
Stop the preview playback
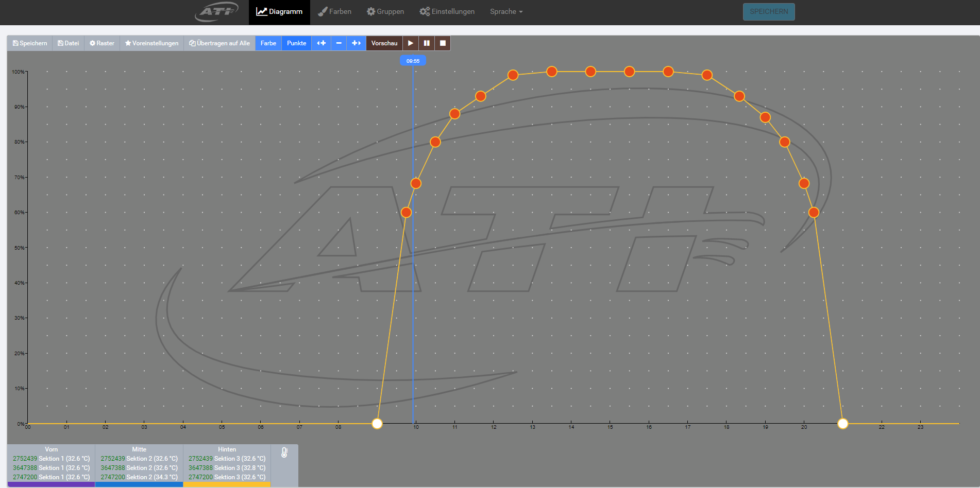click(x=443, y=43)
